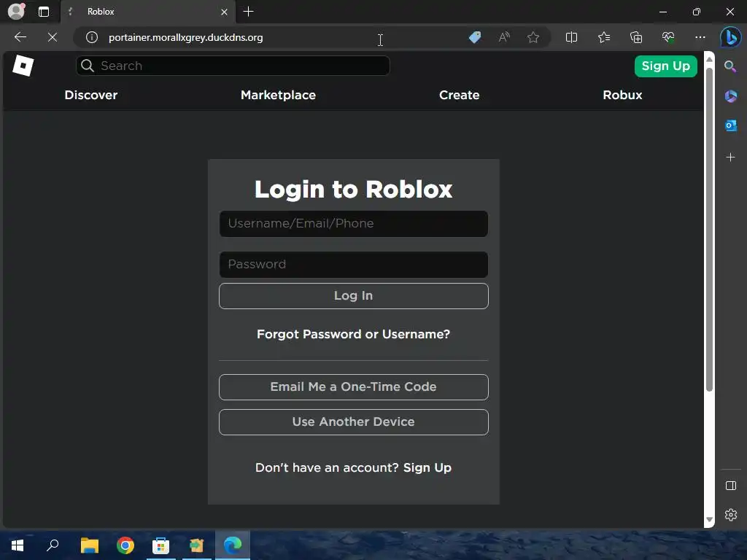Close the Roblox tab

tap(224, 12)
